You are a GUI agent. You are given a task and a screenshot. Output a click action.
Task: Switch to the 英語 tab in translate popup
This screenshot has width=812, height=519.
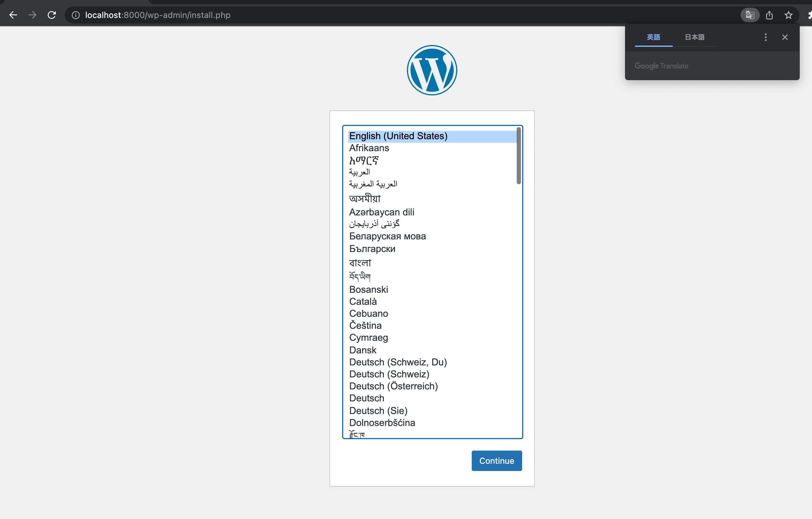[654, 37]
